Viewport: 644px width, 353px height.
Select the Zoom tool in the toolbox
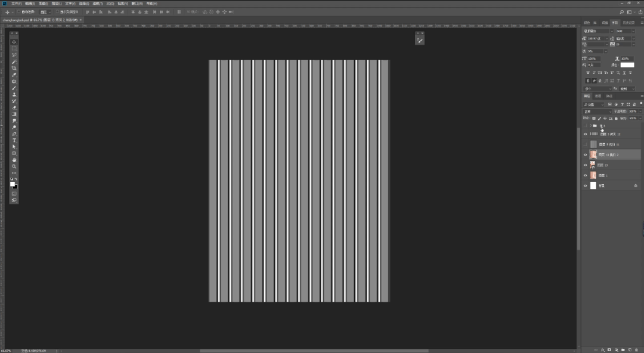[14, 166]
